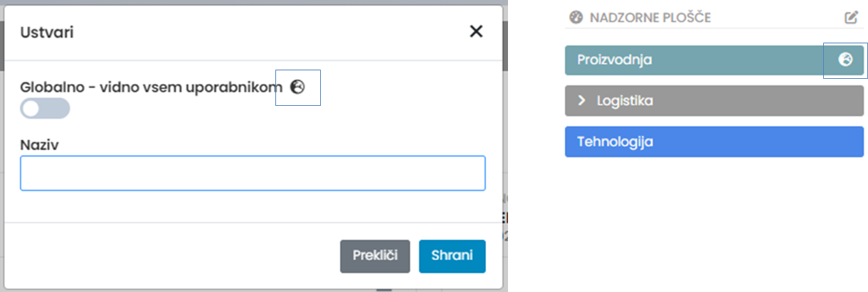This screenshot has width=868, height=292.
Task: Click the Prekliči button
Action: 375,256
